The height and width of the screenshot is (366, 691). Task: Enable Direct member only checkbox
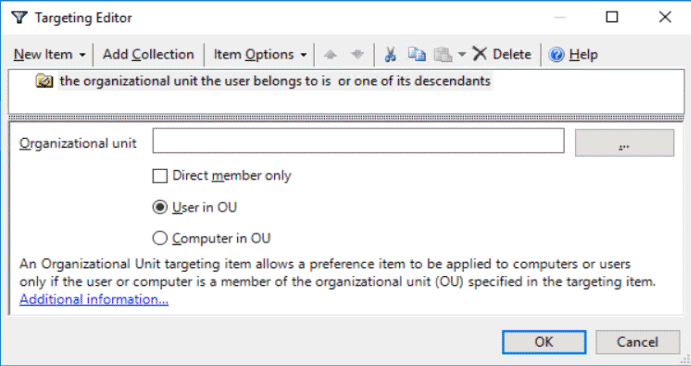[x=160, y=176]
